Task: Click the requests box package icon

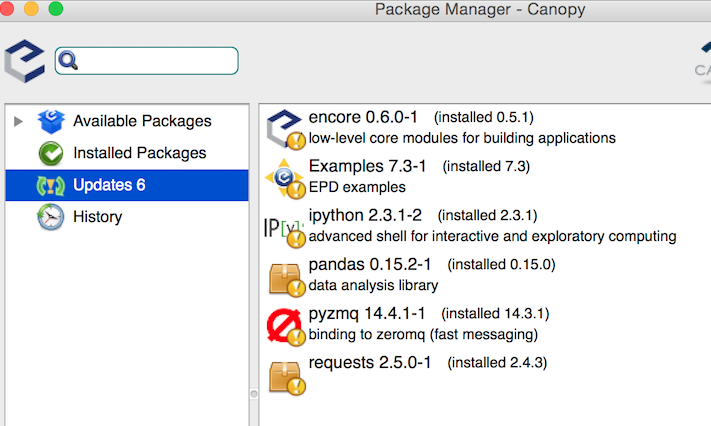Action: pyautogui.click(x=287, y=378)
